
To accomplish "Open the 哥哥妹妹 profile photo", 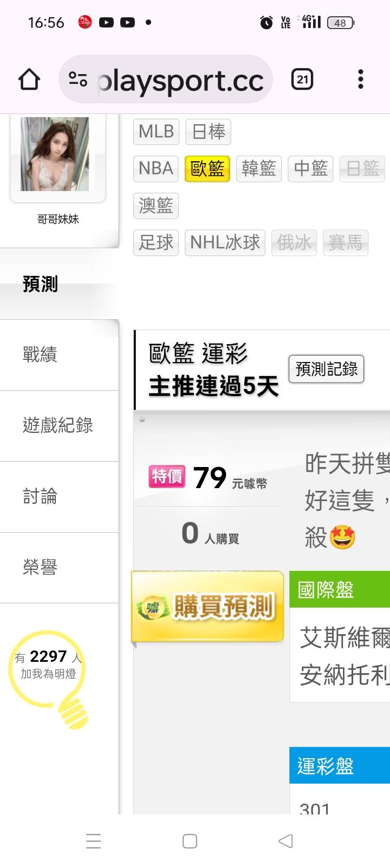I will tap(55, 154).
